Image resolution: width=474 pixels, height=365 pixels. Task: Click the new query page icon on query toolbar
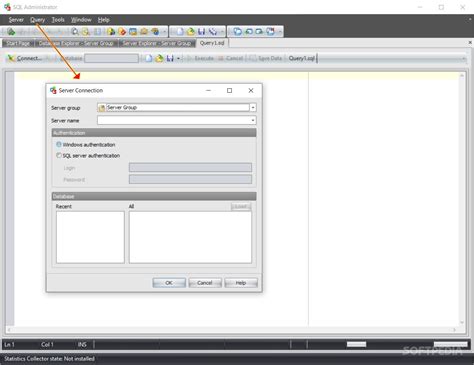[x=149, y=58]
